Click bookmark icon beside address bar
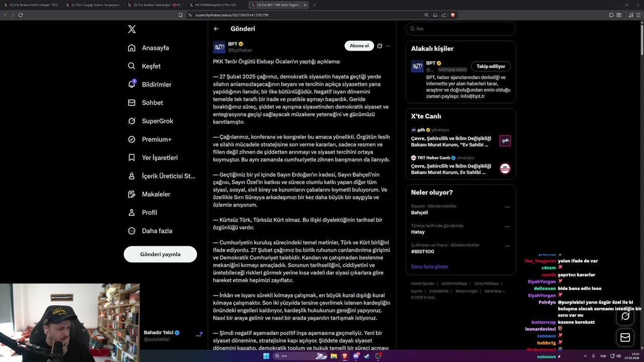Screen dimensions: 644x362 click(181, 15)
